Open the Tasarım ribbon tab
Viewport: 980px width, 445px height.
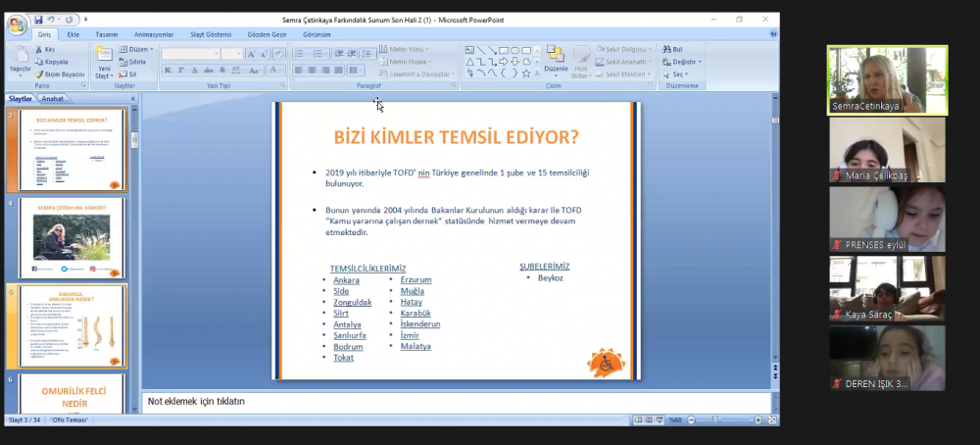click(x=106, y=34)
